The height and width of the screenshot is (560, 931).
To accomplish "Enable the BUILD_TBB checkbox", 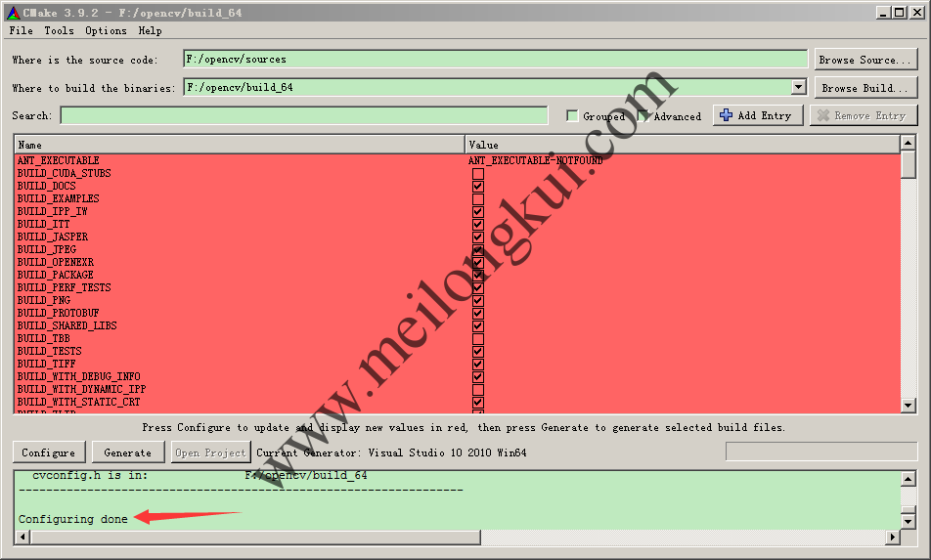I will click(478, 339).
